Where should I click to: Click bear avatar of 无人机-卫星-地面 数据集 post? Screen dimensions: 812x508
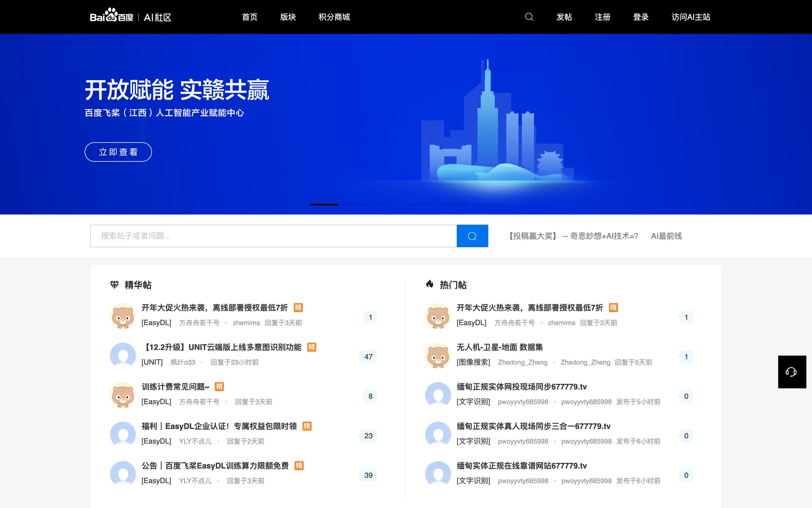pyautogui.click(x=438, y=356)
